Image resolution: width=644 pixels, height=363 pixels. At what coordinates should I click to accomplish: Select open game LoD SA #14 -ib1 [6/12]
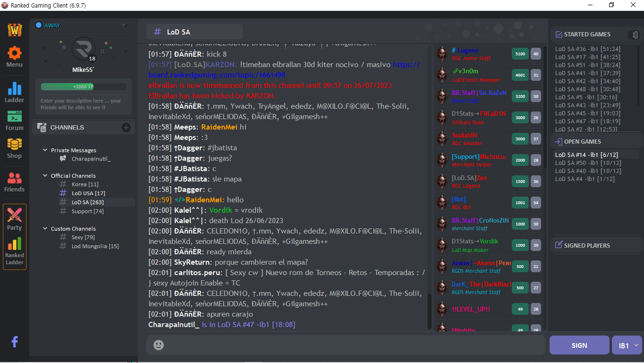(586, 155)
